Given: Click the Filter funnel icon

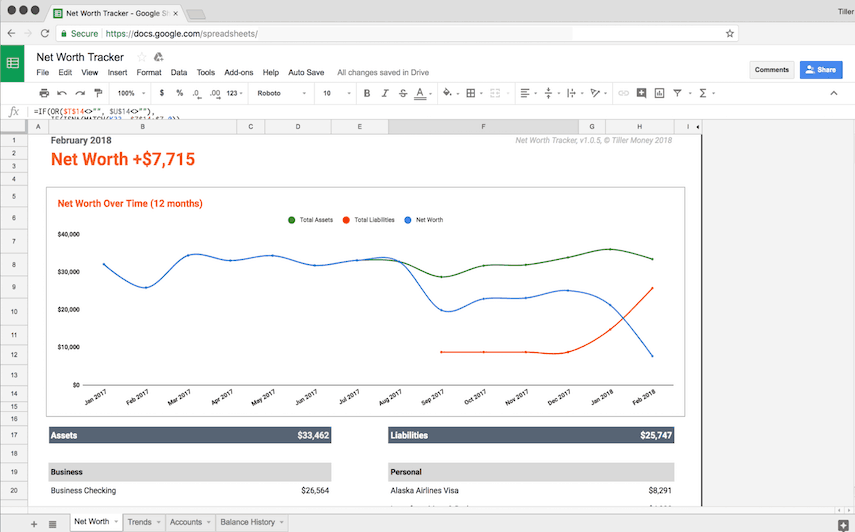Looking at the screenshot, I should [x=677, y=93].
